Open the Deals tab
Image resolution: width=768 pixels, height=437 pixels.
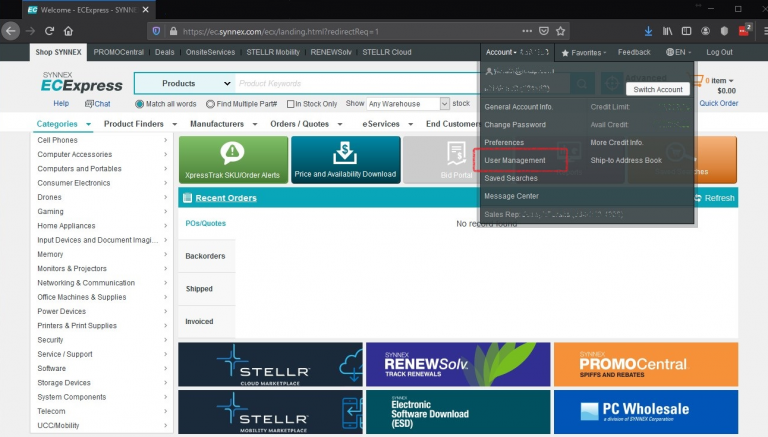tap(165, 52)
